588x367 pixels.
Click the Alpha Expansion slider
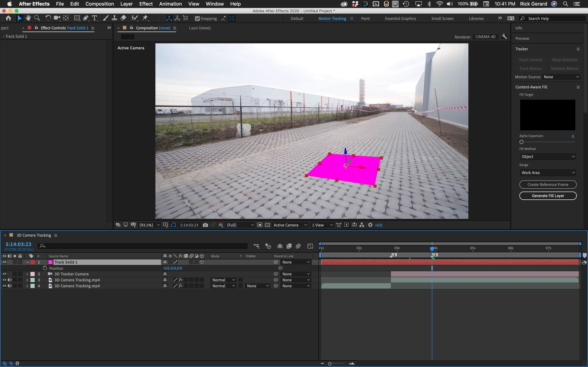[x=522, y=142]
